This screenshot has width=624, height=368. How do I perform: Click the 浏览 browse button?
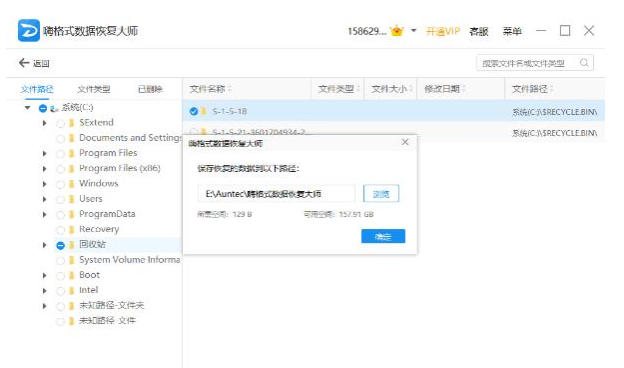coord(381,194)
